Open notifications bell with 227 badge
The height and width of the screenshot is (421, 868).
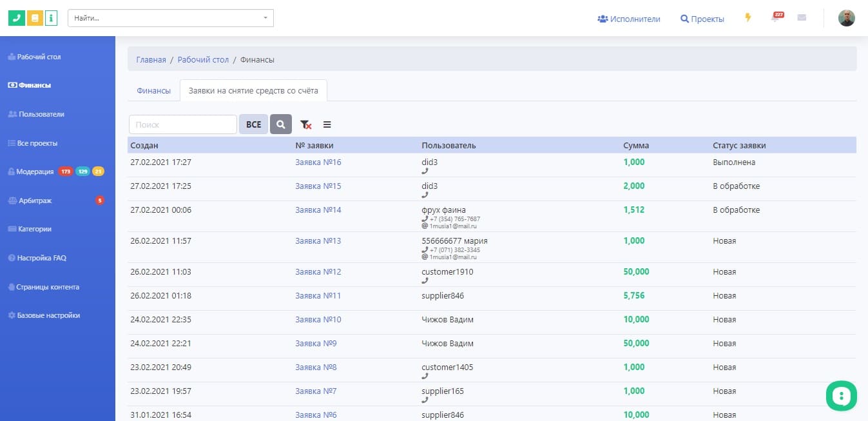pos(775,18)
